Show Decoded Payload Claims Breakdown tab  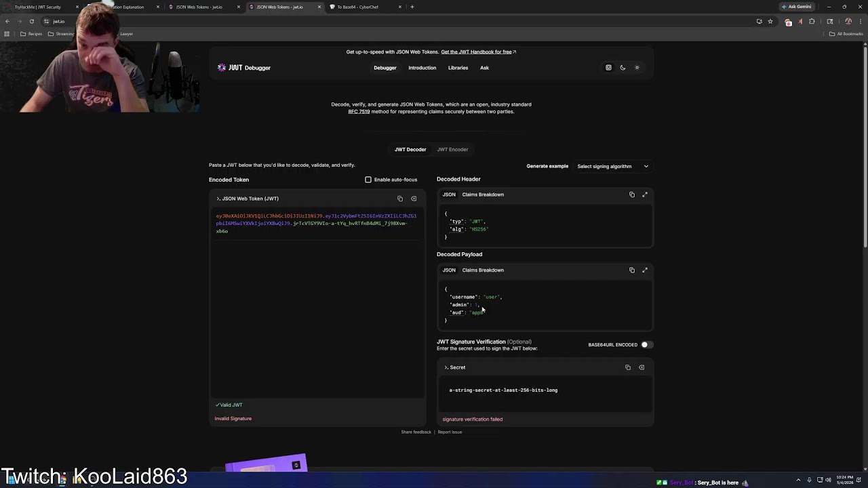483,270
